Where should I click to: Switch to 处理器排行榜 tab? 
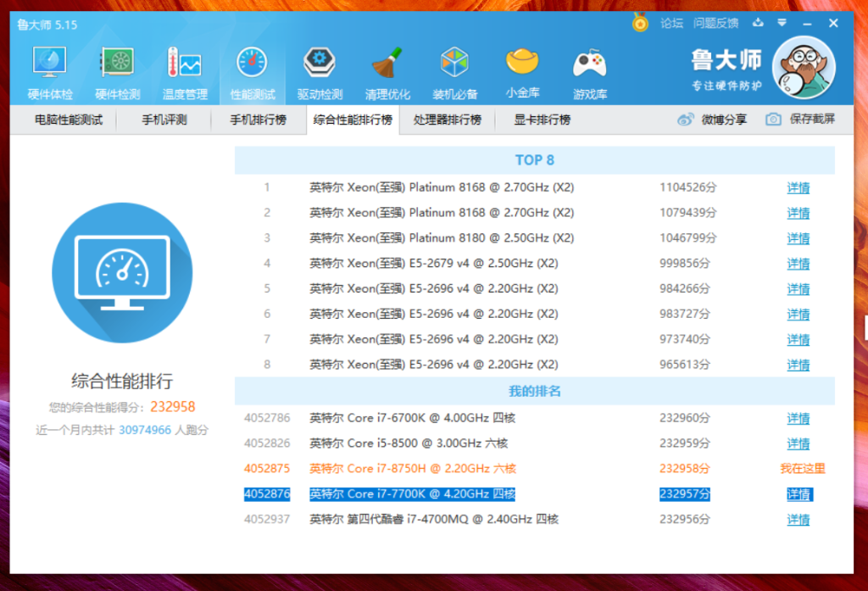[447, 120]
